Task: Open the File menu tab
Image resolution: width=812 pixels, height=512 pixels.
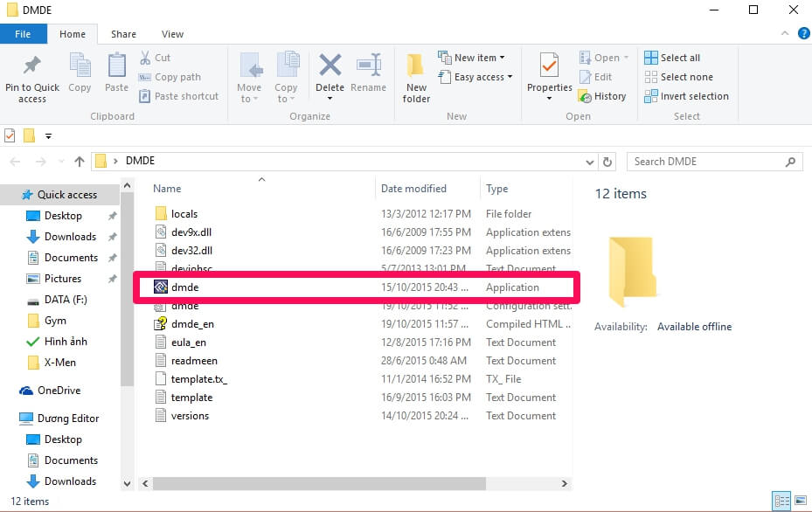Action: 23,34
